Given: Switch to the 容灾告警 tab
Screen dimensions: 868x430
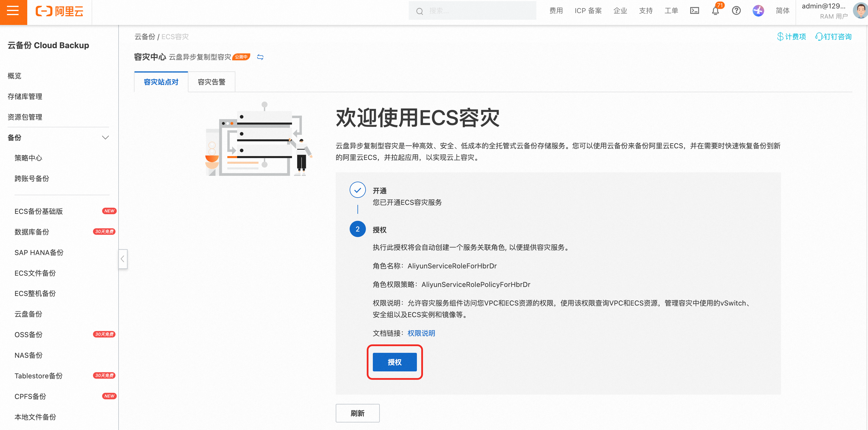Looking at the screenshot, I should (212, 82).
